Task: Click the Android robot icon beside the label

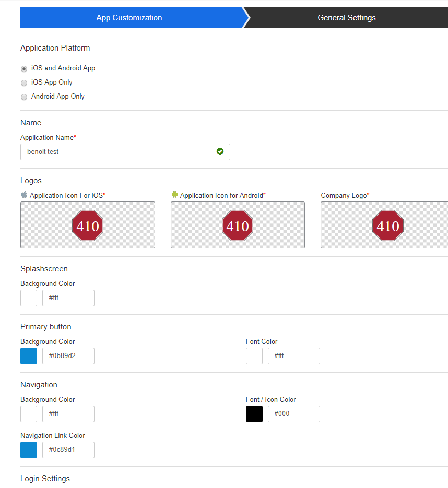Action: click(x=174, y=195)
